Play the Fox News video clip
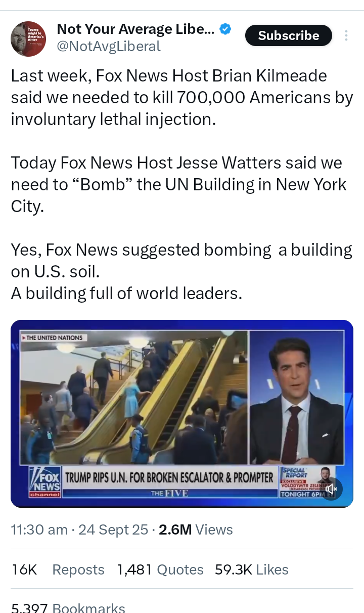This screenshot has height=613, width=364. 182,414
